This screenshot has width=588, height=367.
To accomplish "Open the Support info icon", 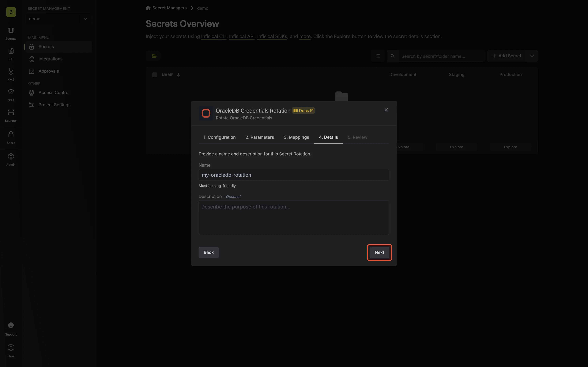I will tap(11, 329).
